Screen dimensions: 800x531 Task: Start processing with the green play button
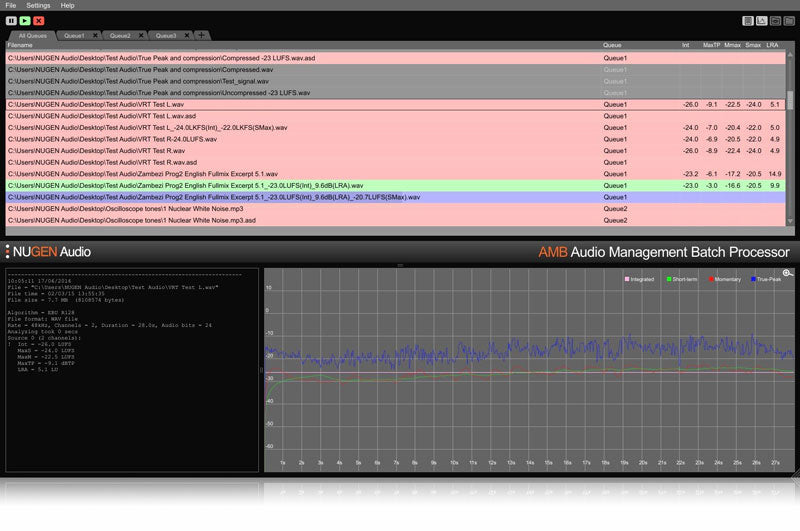(25, 21)
